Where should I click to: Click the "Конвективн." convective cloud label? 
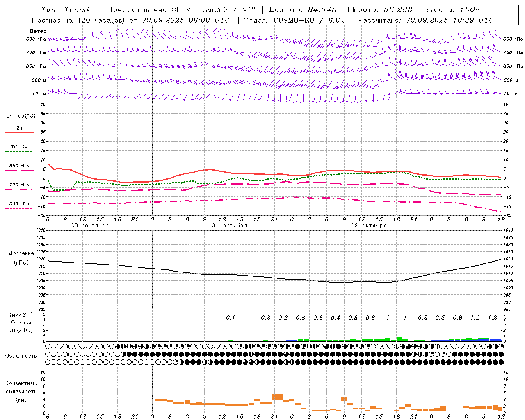21,383
